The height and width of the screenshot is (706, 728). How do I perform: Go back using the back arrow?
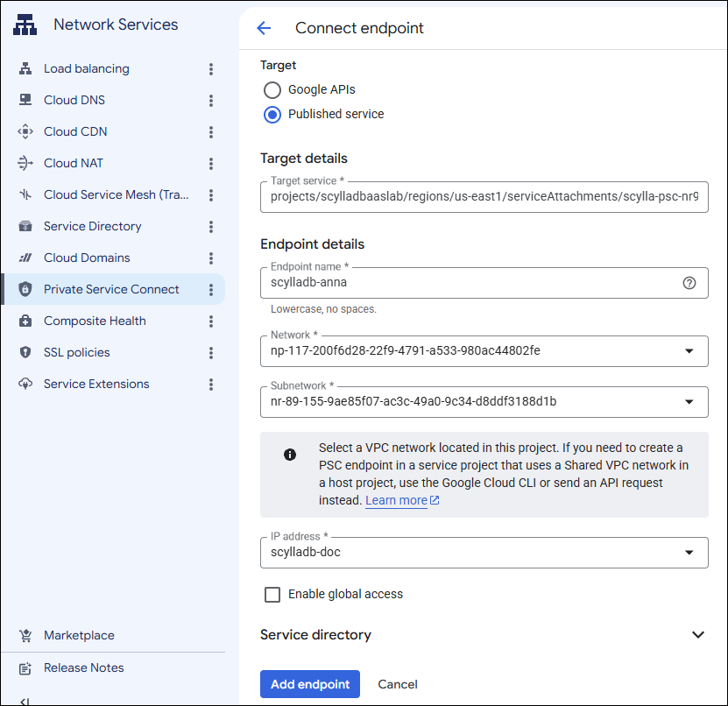[x=264, y=28]
